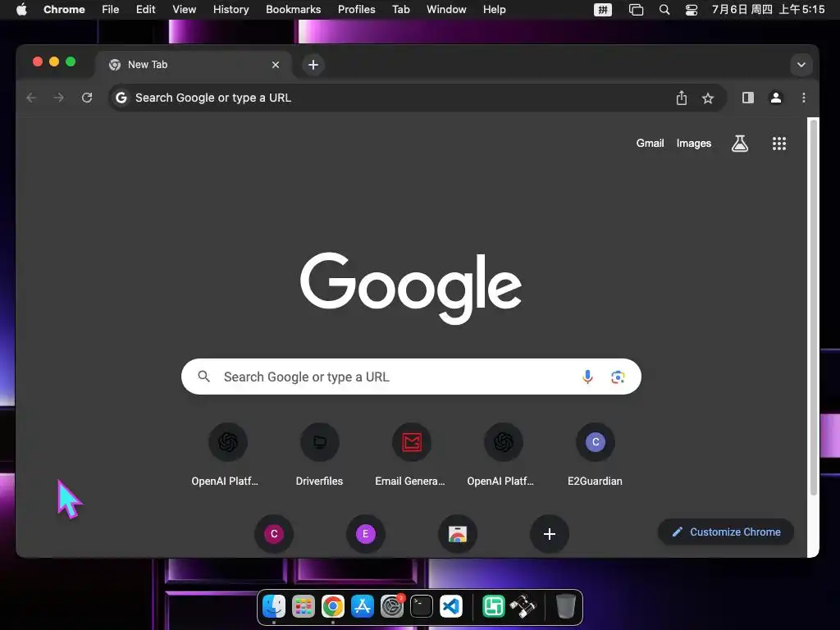The image size is (840, 630).
Task: Toggle the Chrome side panel icon
Action: (748, 98)
